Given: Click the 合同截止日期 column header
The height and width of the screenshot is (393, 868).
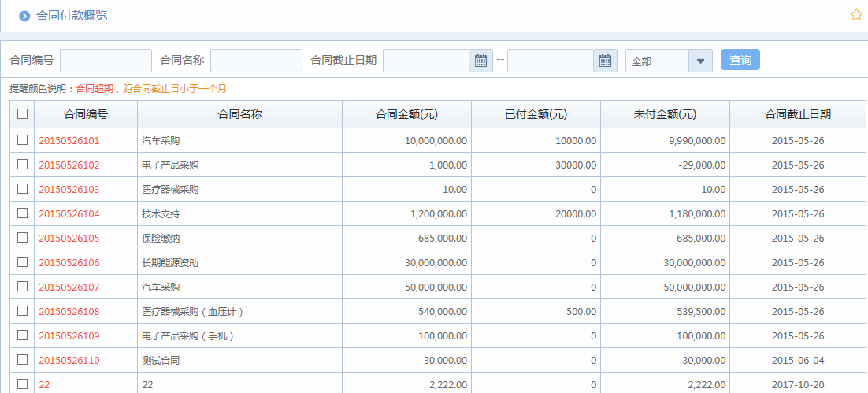Looking at the screenshot, I should pyautogui.click(x=798, y=114).
